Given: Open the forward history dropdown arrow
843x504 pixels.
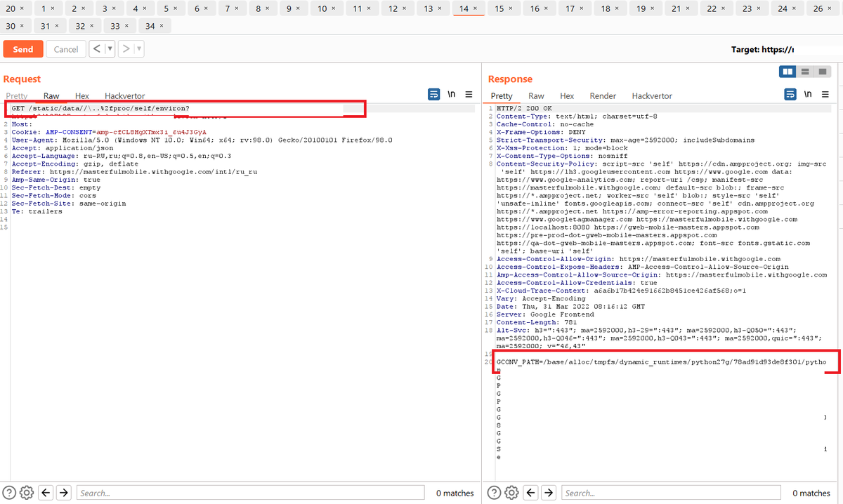Looking at the screenshot, I should 139,49.
